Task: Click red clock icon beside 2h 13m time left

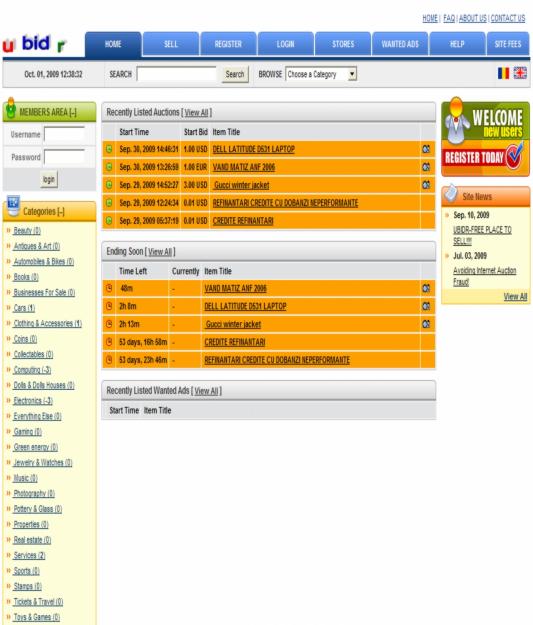Action: click(x=109, y=324)
